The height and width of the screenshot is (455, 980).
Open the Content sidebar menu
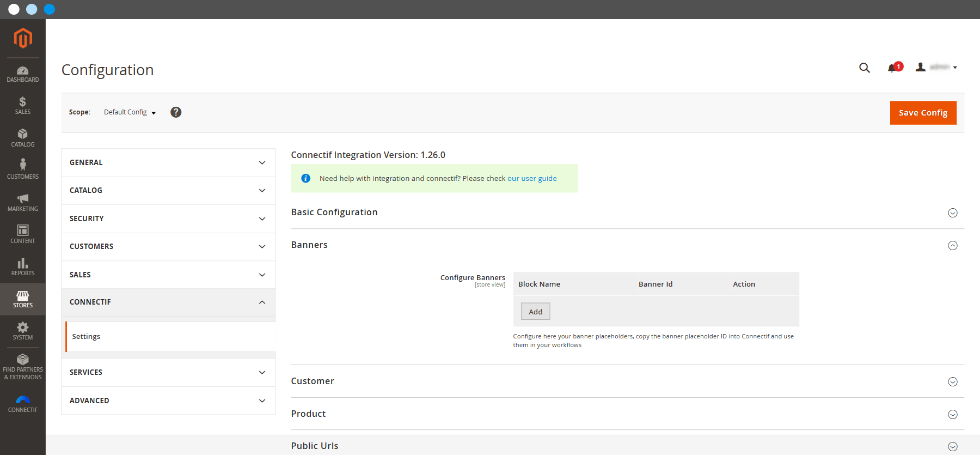[23, 234]
